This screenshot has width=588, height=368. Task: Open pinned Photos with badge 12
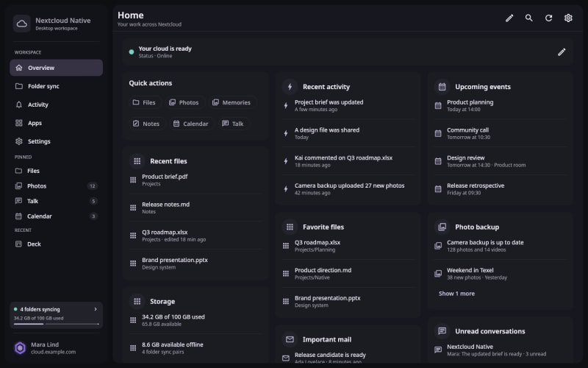tap(57, 186)
